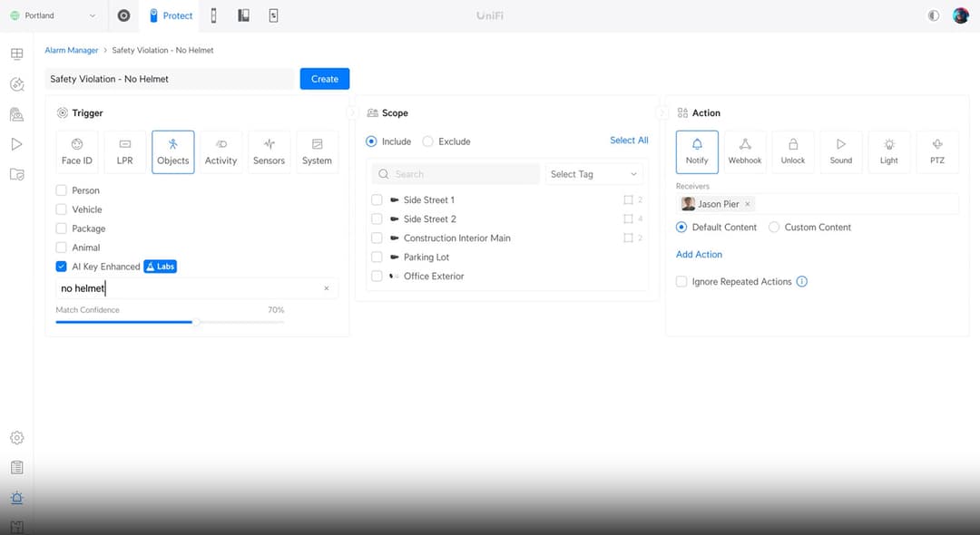Open the alarm siren icon in sidebar

pos(17,498)
